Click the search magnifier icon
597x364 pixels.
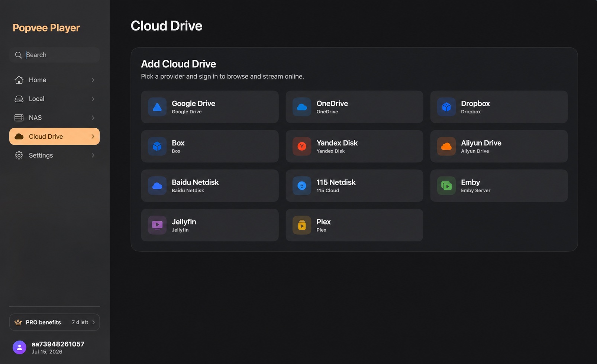point(18,55)
